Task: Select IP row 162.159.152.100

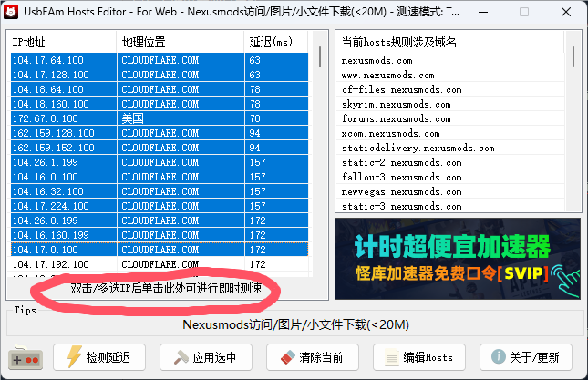Action: pyautogui.click(x=160, y=148)
